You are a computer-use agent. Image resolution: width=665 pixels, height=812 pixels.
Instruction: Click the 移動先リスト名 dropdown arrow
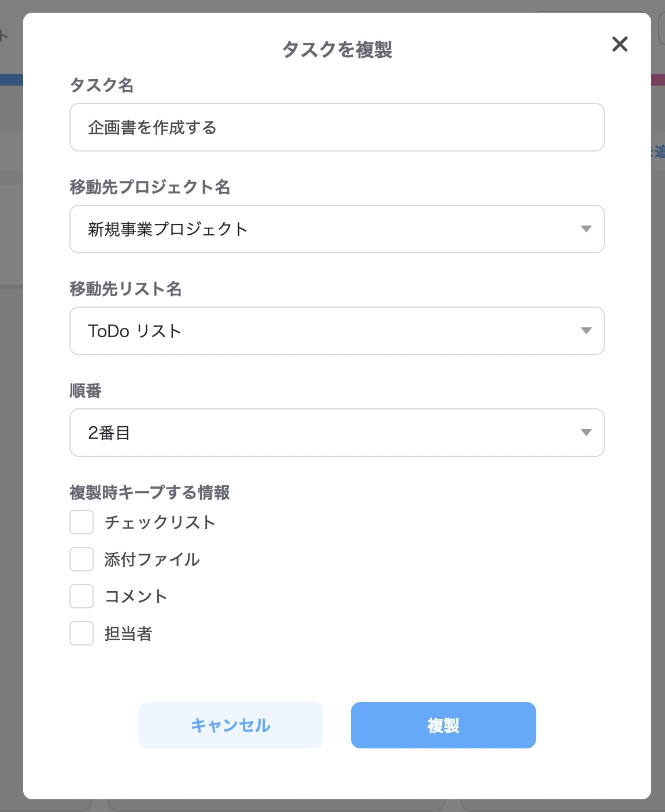tap(587, 331)
